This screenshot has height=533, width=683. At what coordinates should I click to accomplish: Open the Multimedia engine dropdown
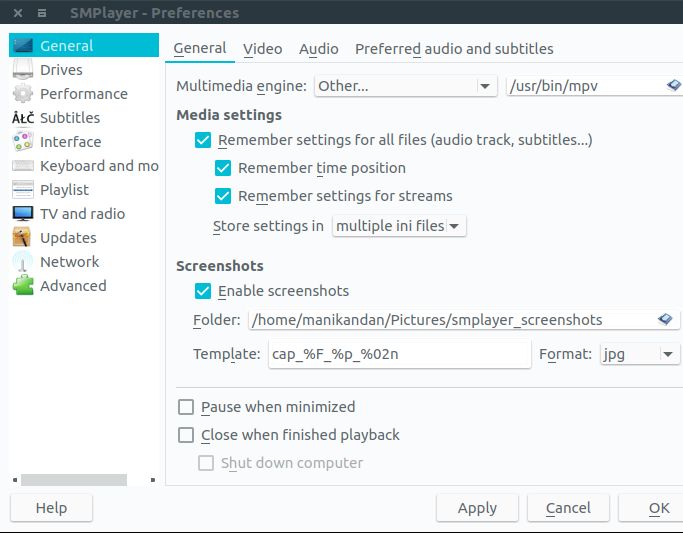pyautogui.click(x=406, y=86)
